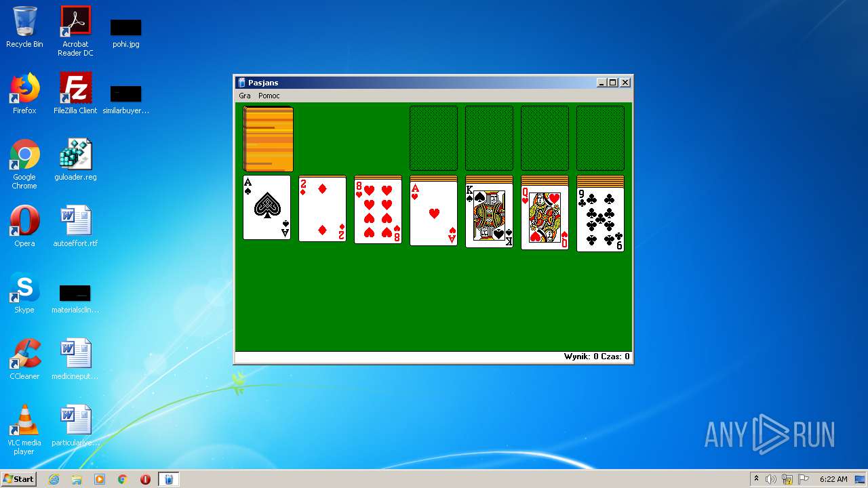Select the Ace of Spades card

point(267,207)
